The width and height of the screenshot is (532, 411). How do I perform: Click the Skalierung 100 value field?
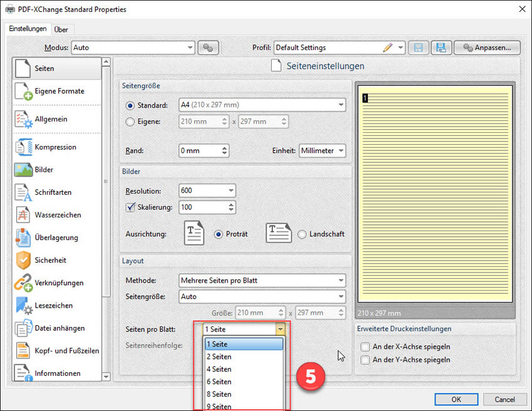[203, 207]
